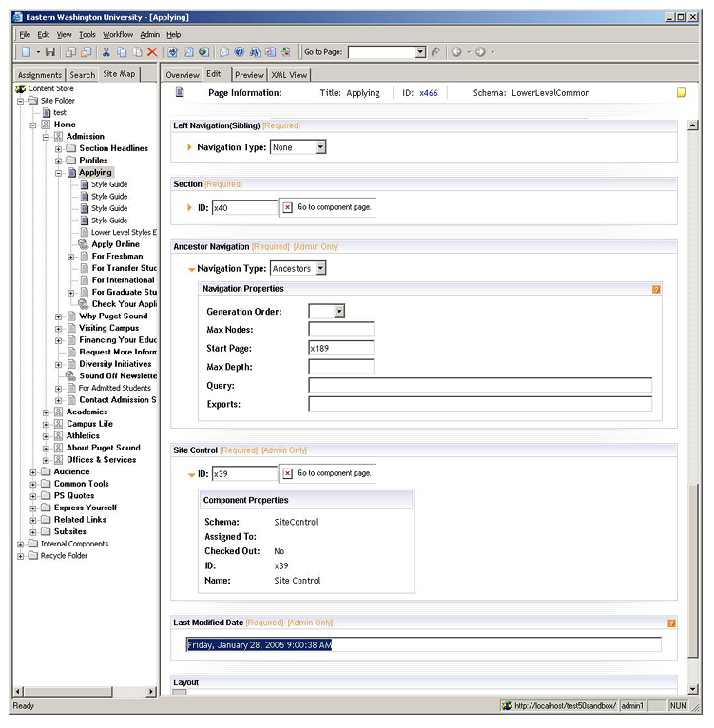This screenshot has height=728, width=714.
Task: Expand the For Freshman tree node
Action: pos(71,257)
